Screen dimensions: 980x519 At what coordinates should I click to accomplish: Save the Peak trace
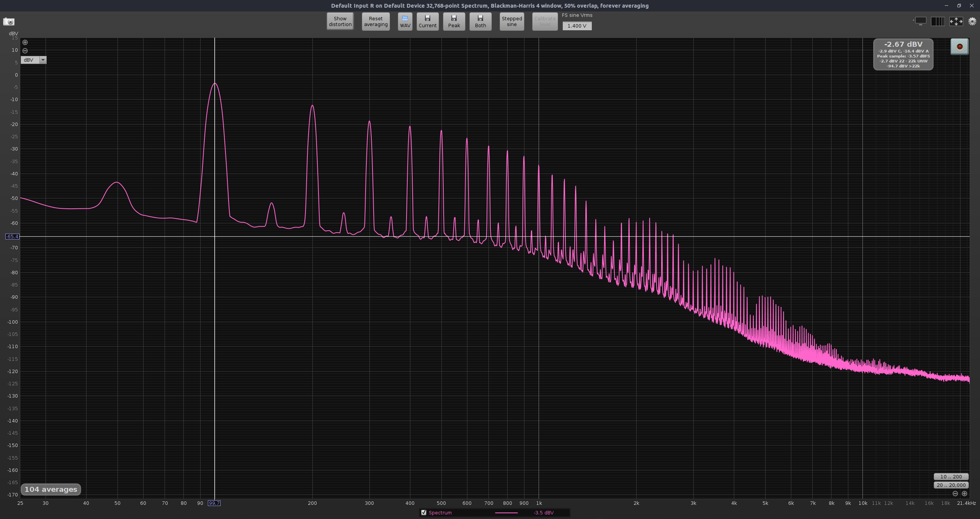pos(454,21)
